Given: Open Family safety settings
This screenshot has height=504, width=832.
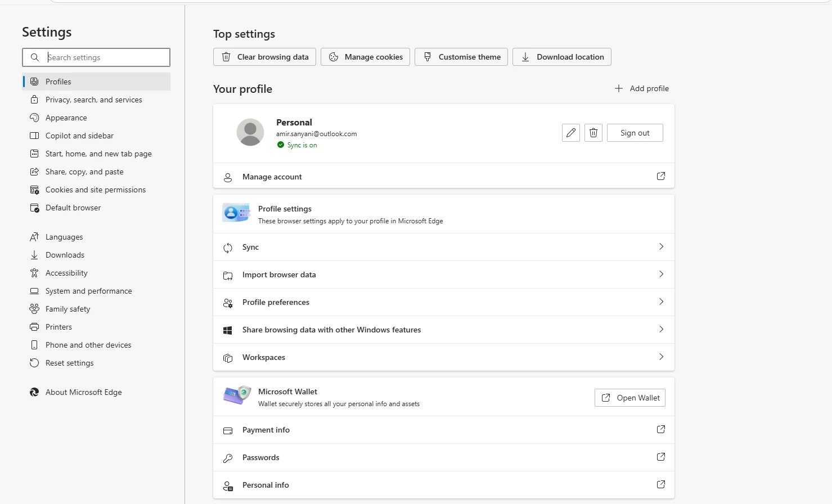Looking at the screenshot, I should point(96,309).
